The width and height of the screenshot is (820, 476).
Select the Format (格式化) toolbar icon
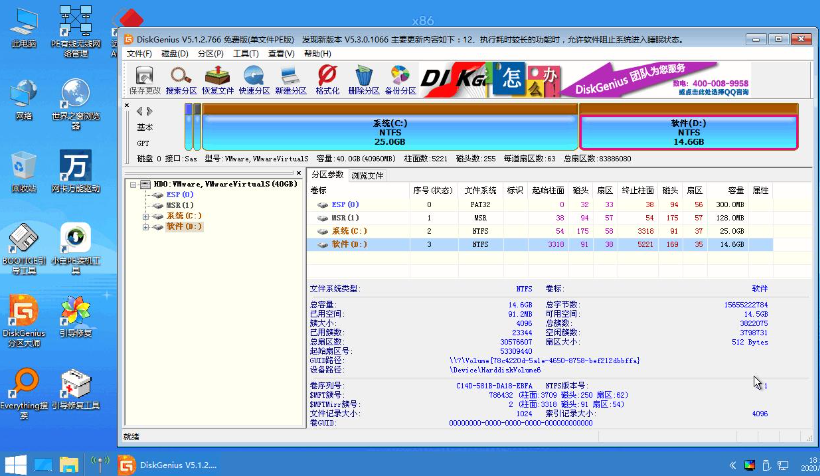[x=327, y=80]
